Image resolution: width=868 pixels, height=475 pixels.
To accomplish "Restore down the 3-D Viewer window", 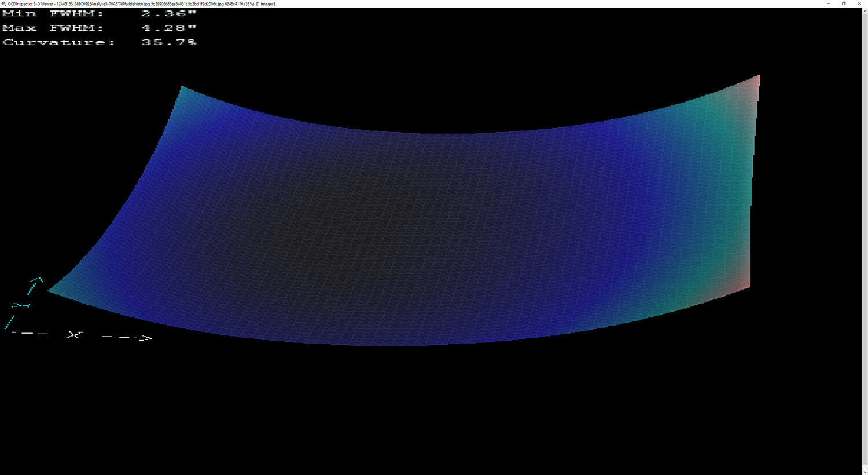I will tap(844, 3).
